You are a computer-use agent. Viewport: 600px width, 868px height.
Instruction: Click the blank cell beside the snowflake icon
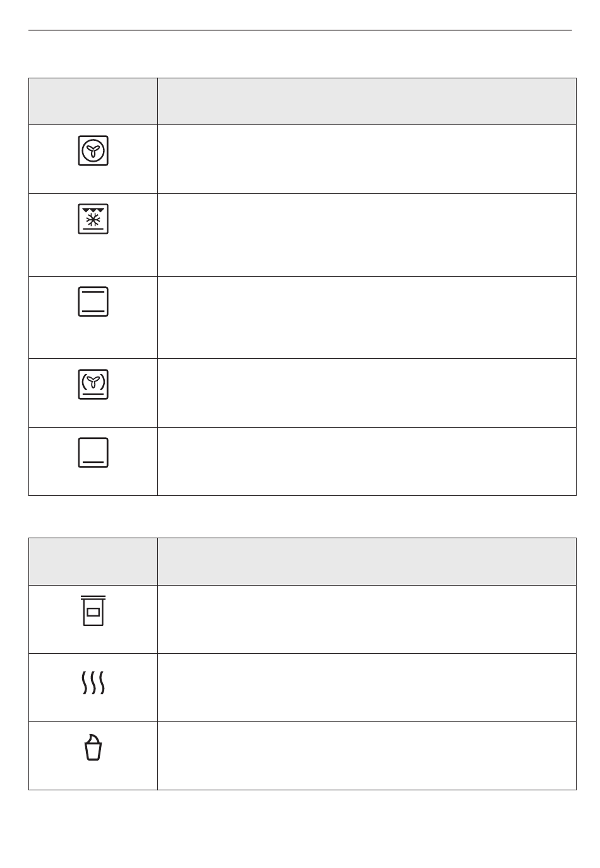coord(367,235)
